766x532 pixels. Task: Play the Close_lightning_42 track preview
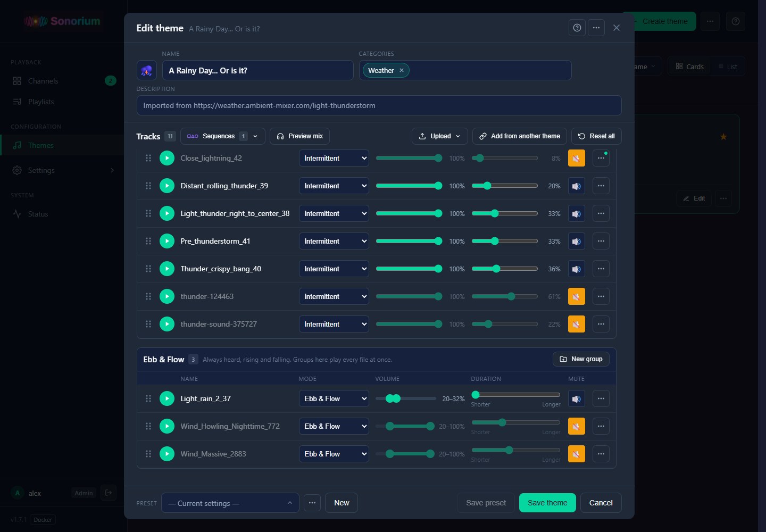click(167, 158)
